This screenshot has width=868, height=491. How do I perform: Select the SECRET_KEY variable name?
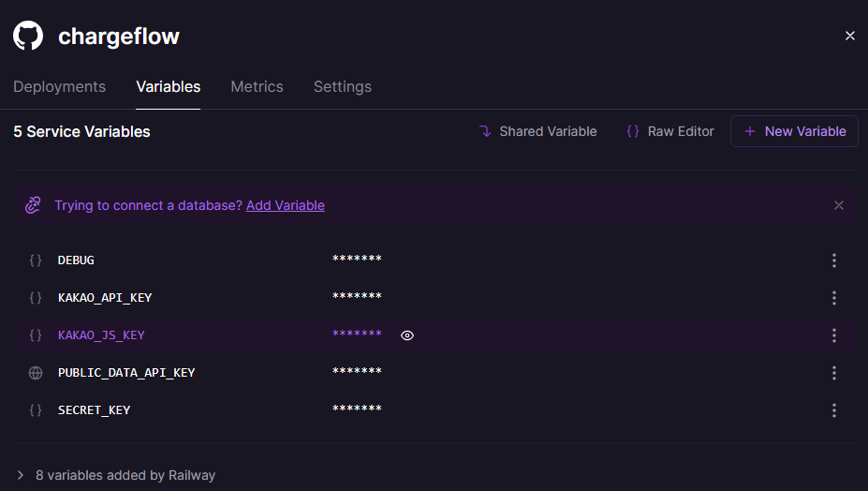click(x=95, y=410)
